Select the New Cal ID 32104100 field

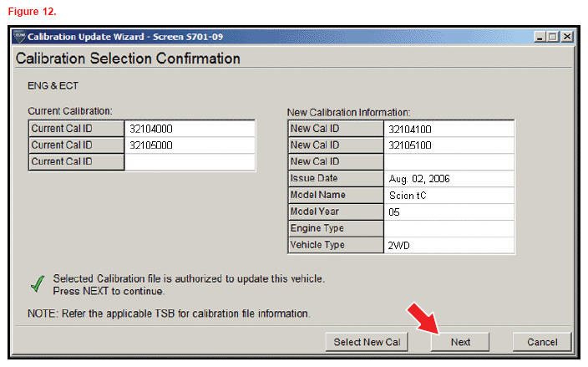coord(449,129)
